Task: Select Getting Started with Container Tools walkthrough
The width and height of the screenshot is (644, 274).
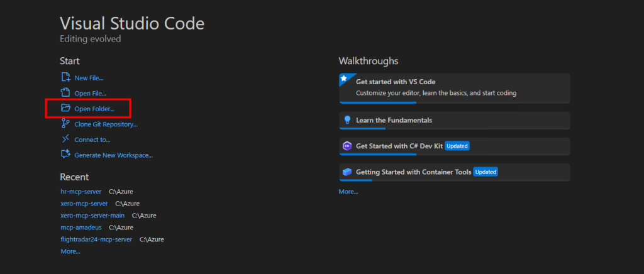Action: pos(413,172)
